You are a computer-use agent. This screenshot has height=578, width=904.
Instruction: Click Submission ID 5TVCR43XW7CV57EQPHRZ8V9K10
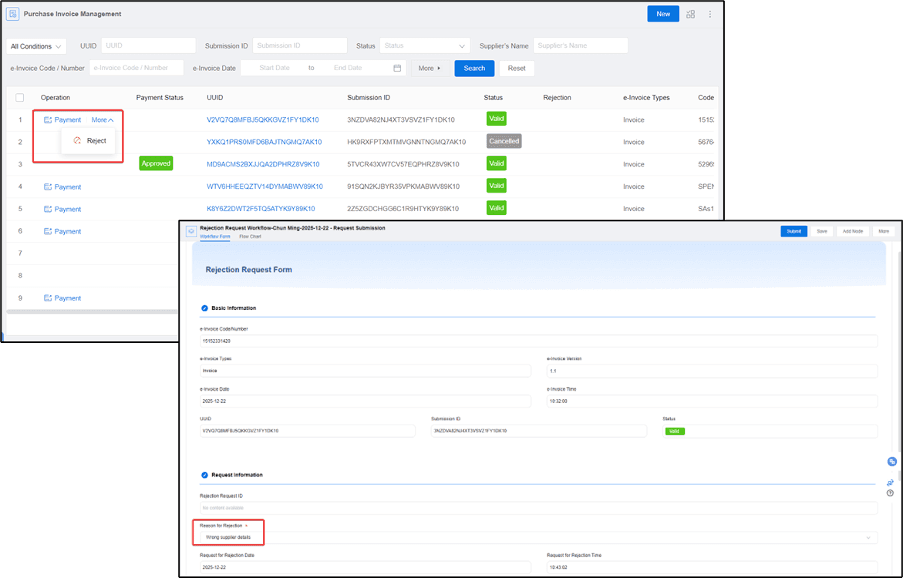pos(403,164)
